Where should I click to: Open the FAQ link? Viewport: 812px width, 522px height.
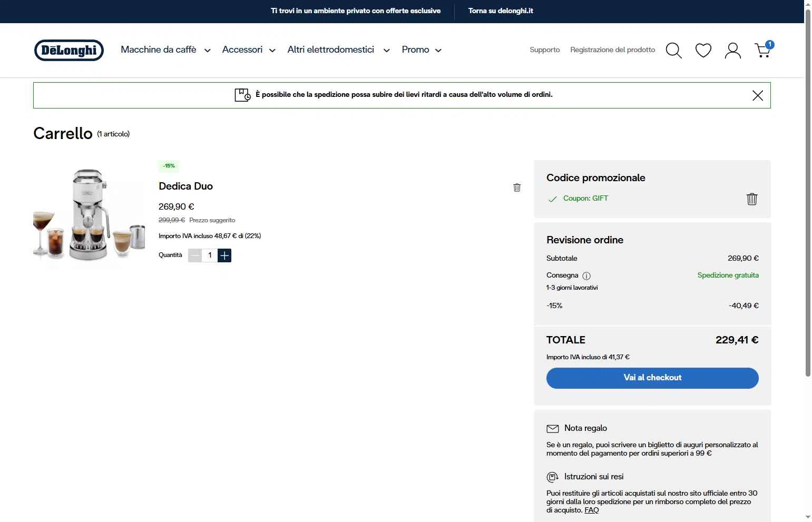pyautogui.click(x=592, y=510)
